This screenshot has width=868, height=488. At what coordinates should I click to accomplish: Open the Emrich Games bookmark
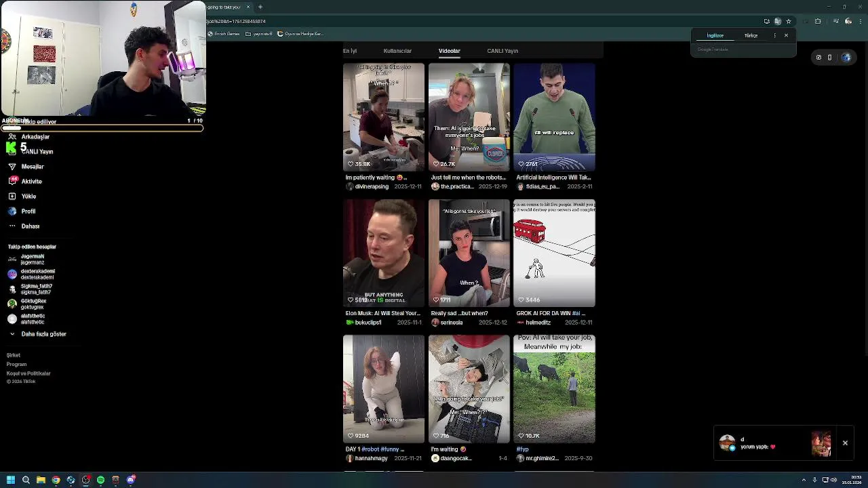click(224, 34)
